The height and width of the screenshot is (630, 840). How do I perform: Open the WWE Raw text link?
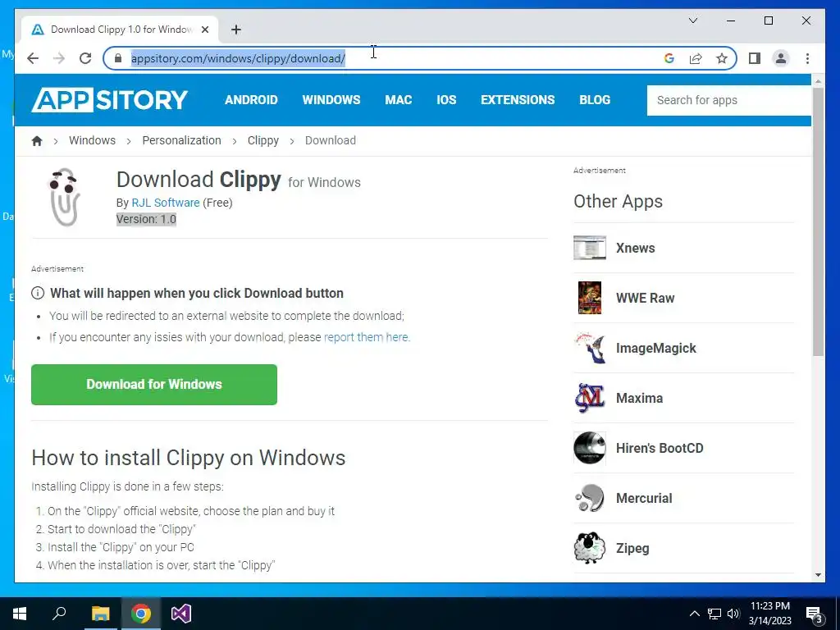pyautogui.click(x=645, y=298)
